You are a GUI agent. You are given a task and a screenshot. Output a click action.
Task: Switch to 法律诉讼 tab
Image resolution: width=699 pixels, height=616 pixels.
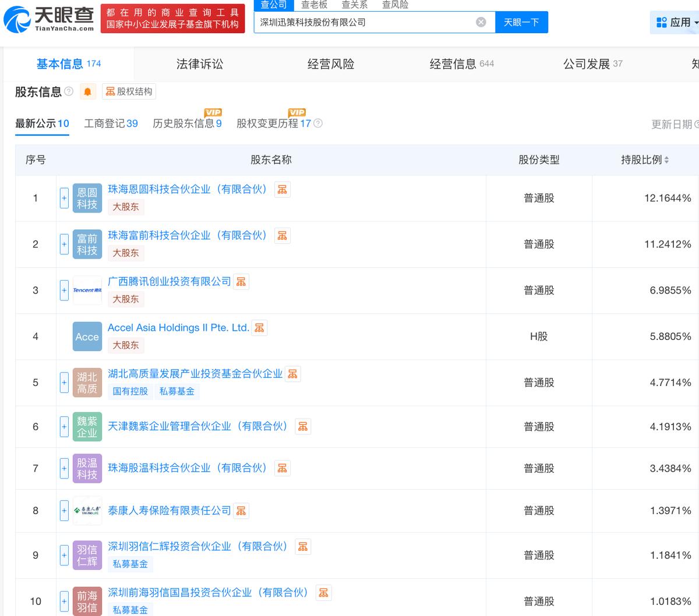tap(200, 64)
